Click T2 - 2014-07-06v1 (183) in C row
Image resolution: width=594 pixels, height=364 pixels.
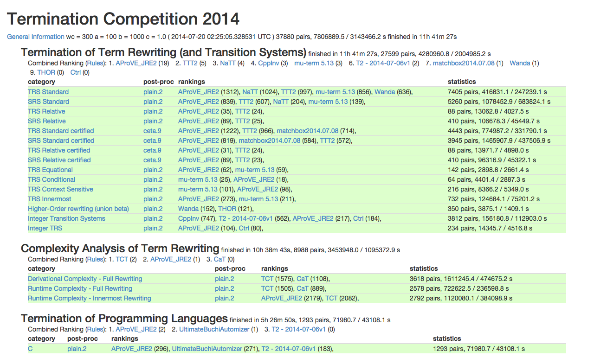coord(289,349)
